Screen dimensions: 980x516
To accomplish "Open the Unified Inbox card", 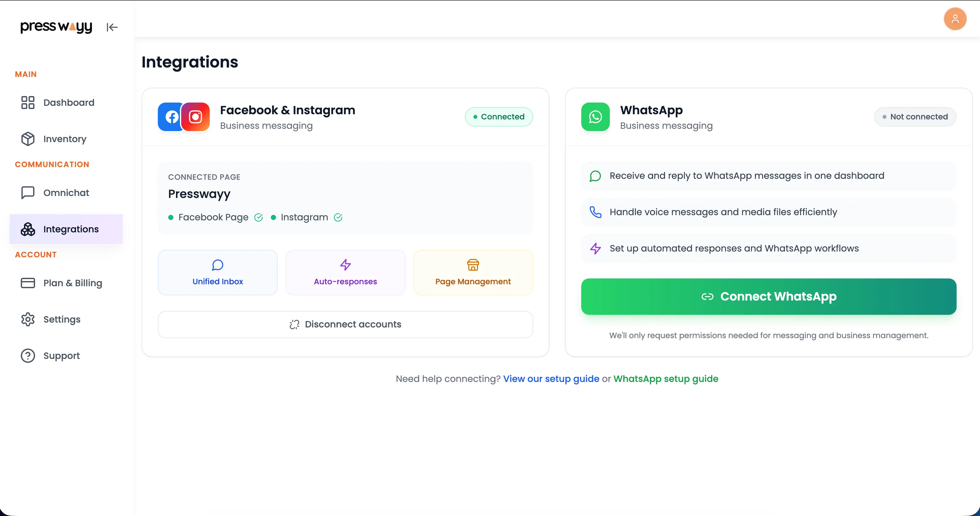I will click(218, 272).
